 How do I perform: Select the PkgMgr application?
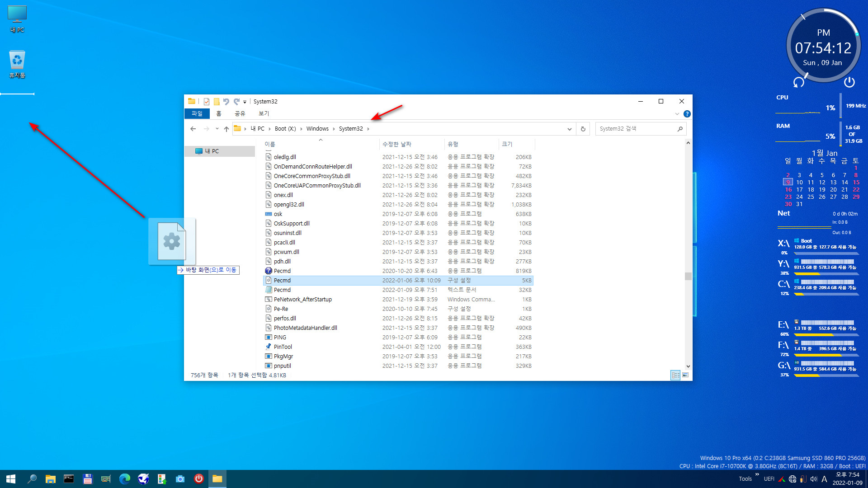398,357
